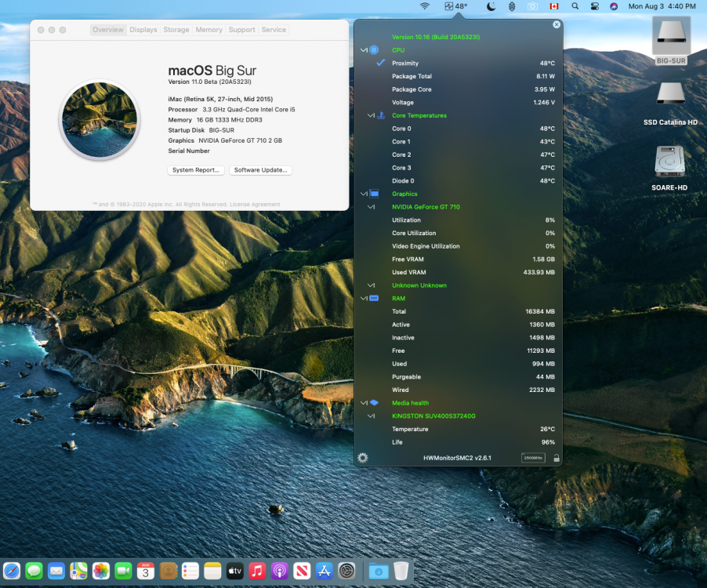707x588 pixels.
Task: Switch to the Service tab
Action: [274, 30]
